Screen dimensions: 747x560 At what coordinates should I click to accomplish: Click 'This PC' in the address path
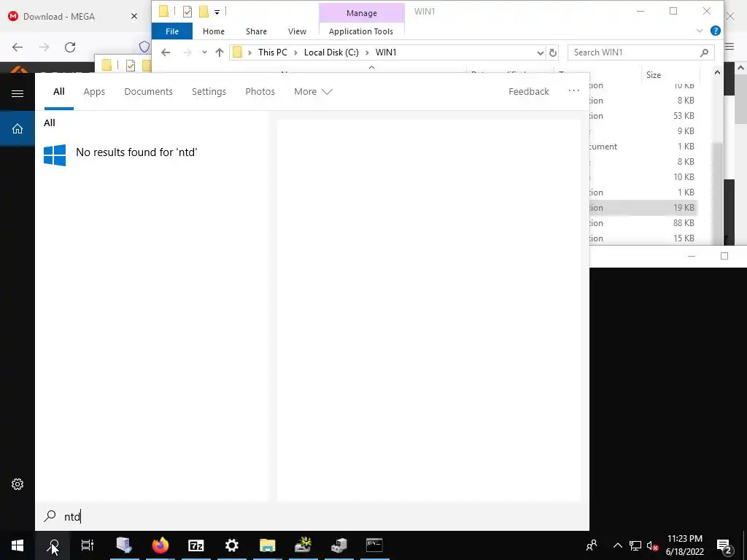click(273, 52)
